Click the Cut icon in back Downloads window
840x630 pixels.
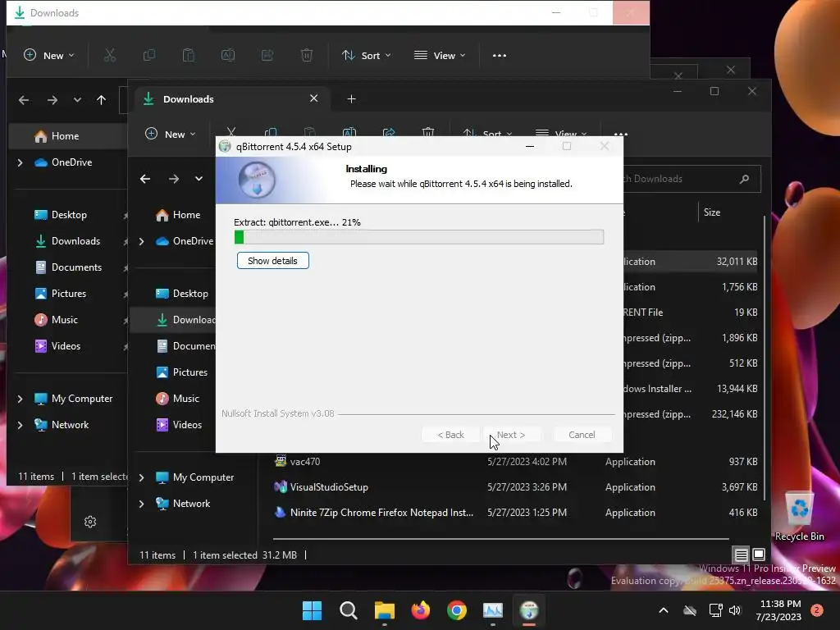110,55
